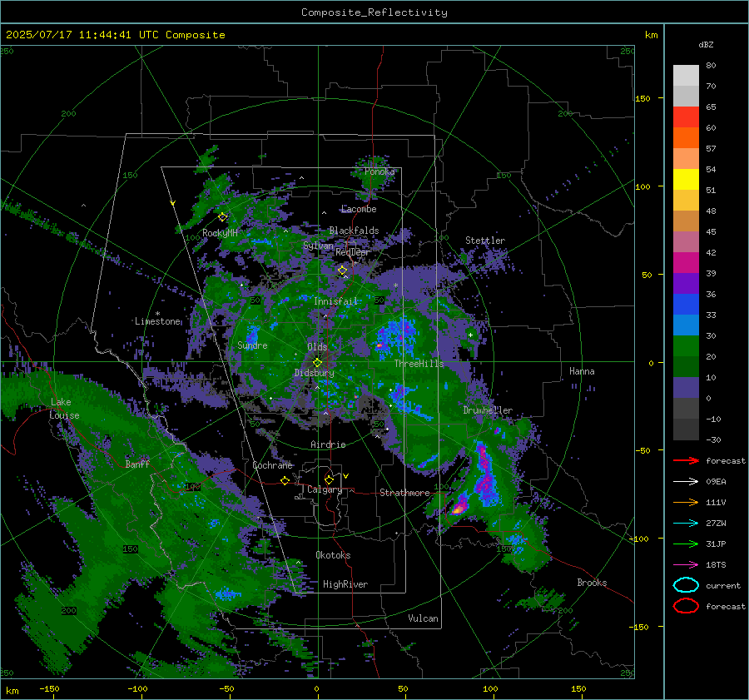Click the white station marker east of ThreeHills

point(470,335)
